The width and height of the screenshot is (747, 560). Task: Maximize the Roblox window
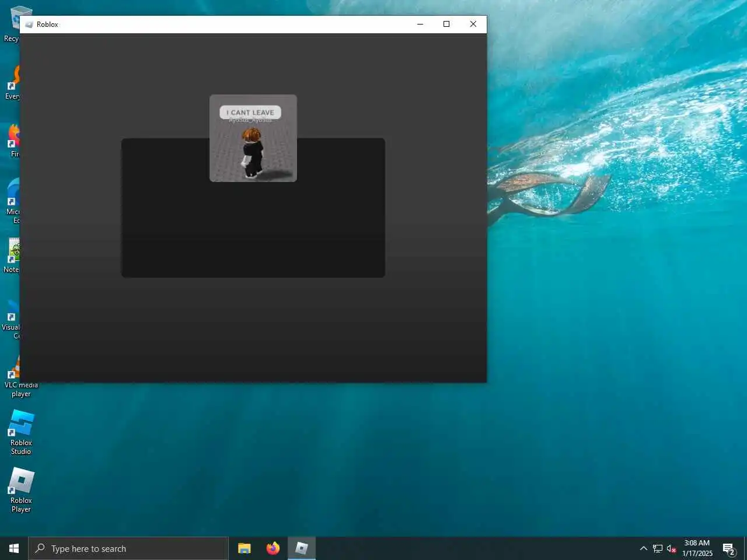446,24
